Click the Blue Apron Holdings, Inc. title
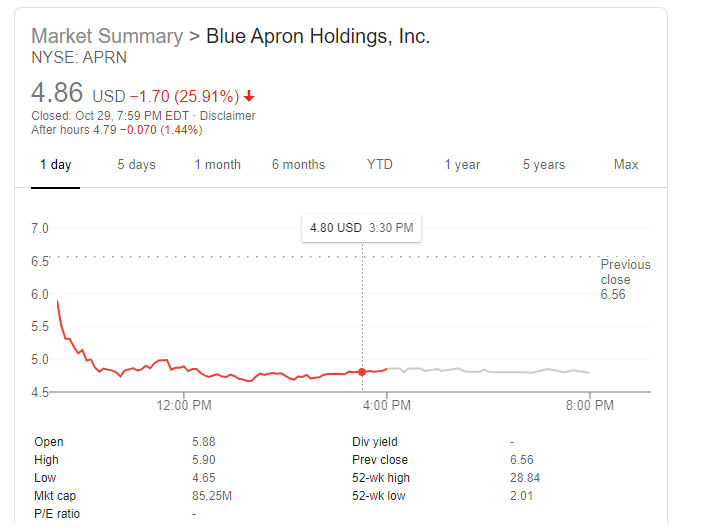The height and width of the screenshot is (532, 704). 317,37
